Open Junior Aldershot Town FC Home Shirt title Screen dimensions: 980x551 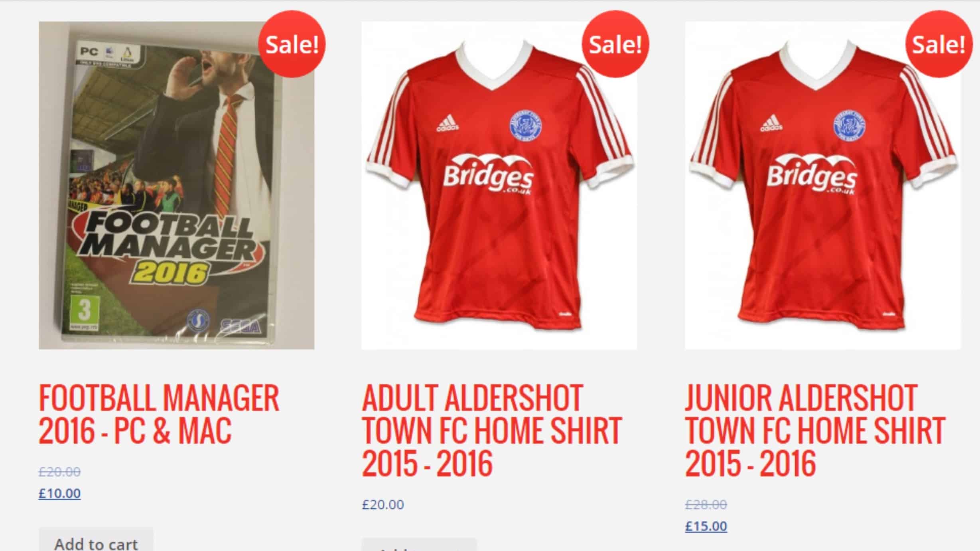(x=815, y=431)
